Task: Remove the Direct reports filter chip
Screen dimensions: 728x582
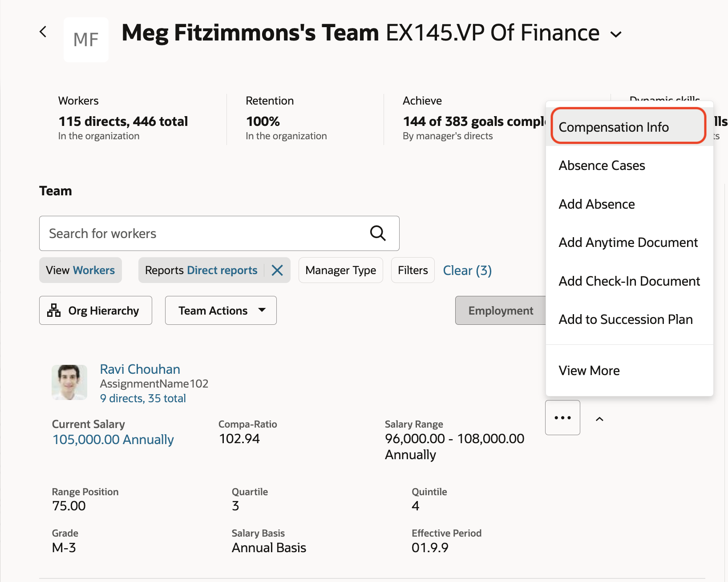Action: 277,271
